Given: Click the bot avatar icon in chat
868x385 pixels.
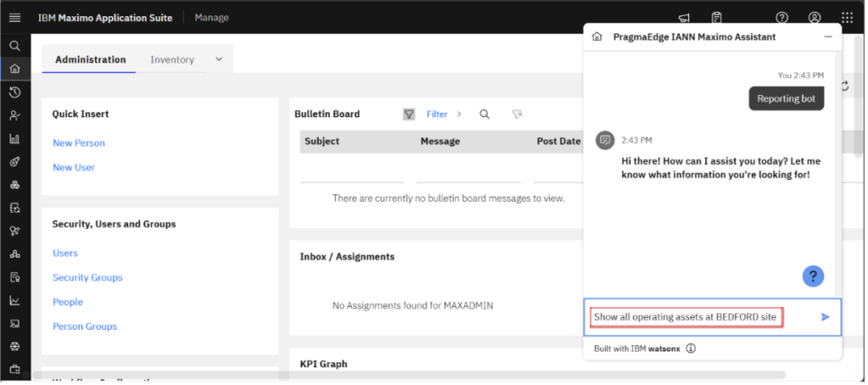Looking at the screenshot, I should click(x=605, y=140).
